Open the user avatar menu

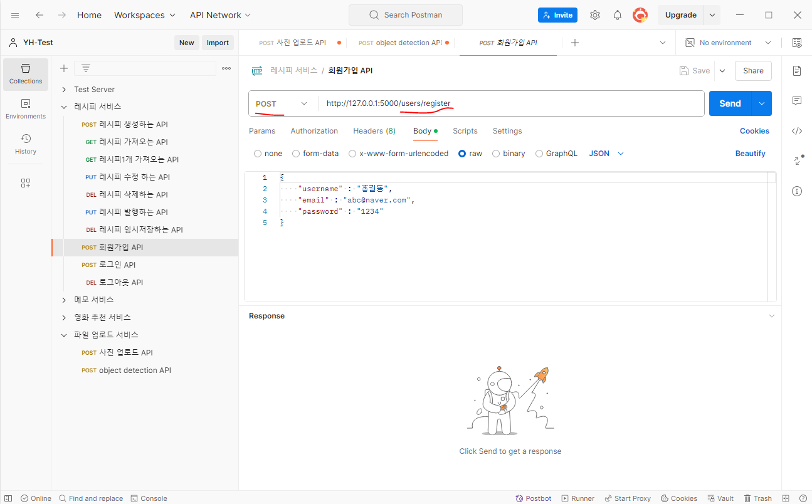[x=640, y=15]
